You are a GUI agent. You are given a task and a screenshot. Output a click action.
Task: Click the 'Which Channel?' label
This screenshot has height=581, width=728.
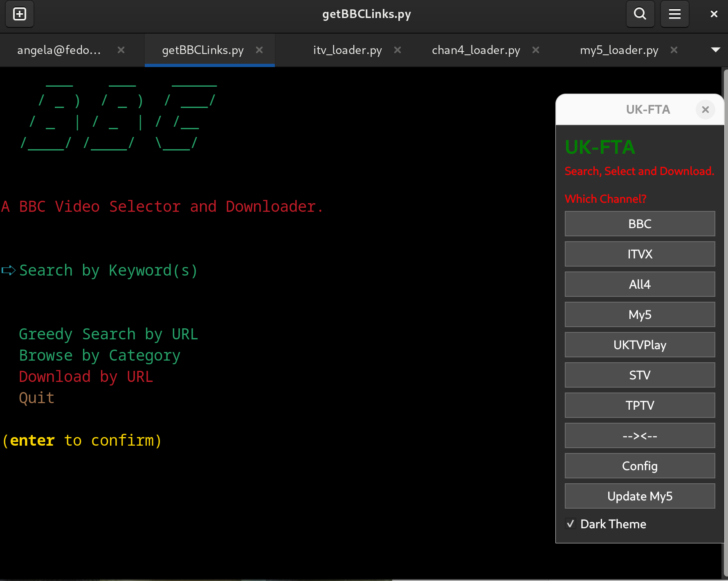click(605, 199)
